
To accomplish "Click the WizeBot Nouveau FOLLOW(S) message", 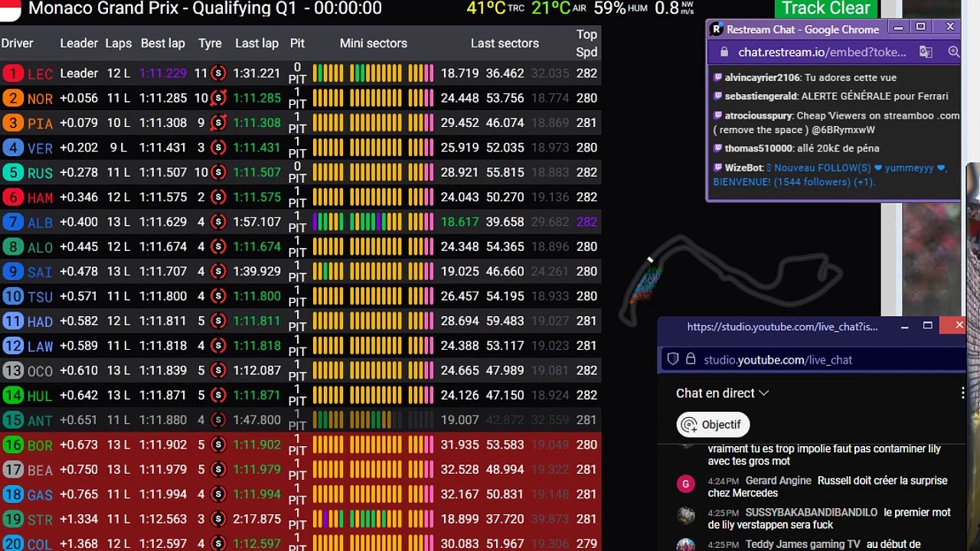I will point(831,174).
